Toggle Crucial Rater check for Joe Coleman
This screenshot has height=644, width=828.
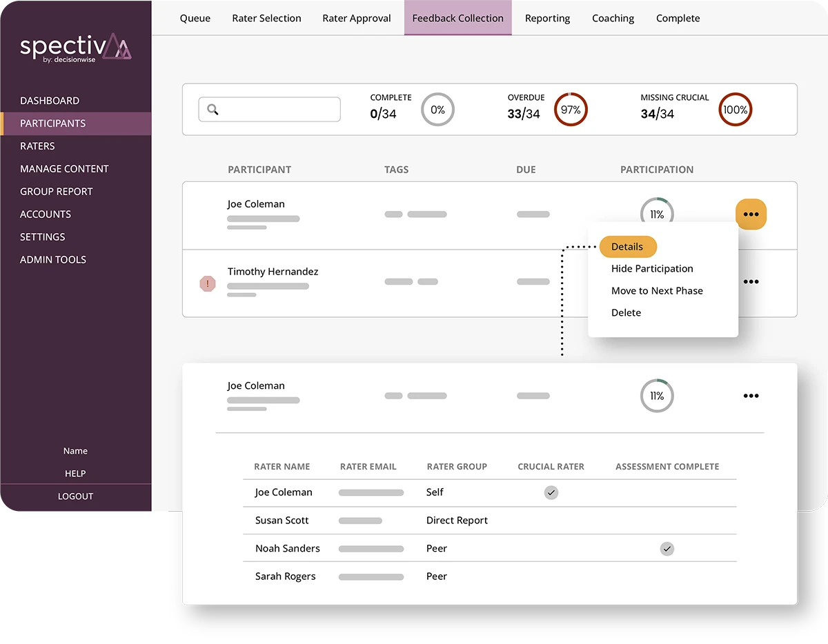pyautogui.click(x=551, y=492)
